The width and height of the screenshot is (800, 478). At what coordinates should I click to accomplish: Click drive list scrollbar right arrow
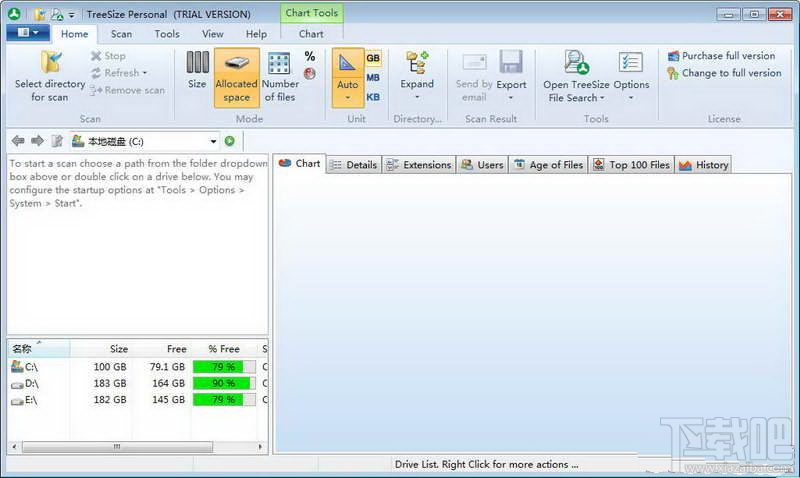coord(261,447)
